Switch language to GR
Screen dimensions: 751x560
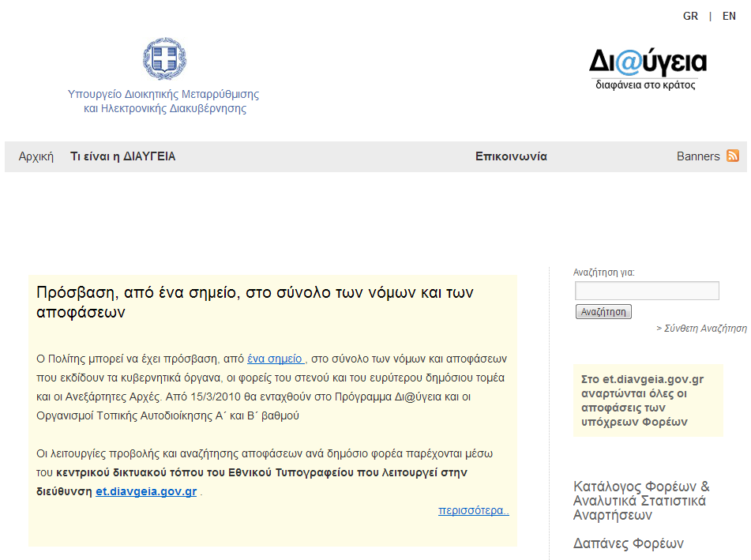(x=690, y=16)
